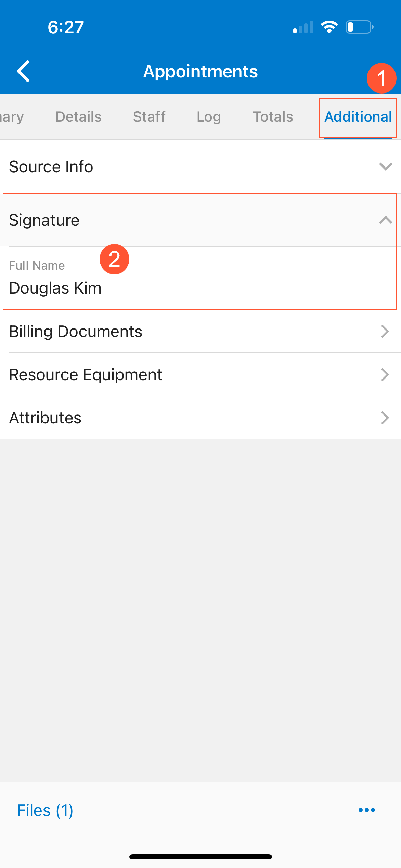Screen dimensions: 401x868
Task: Tap the partially hidden Summary tab
Action: 12,117
